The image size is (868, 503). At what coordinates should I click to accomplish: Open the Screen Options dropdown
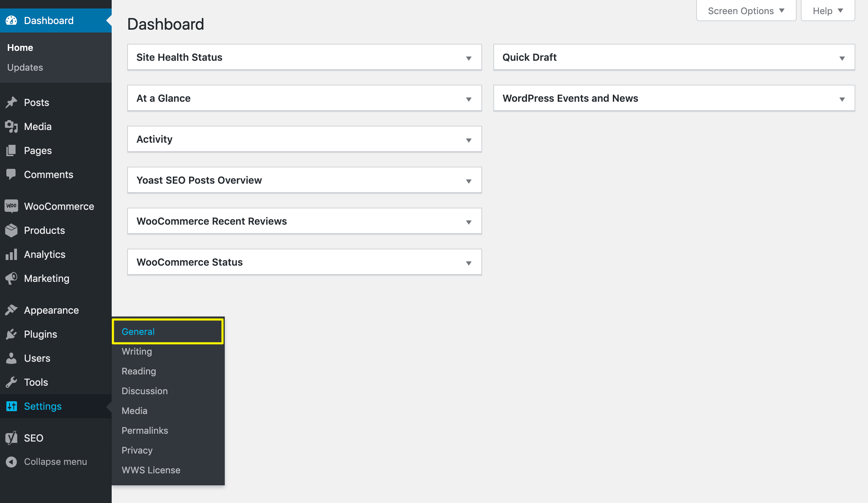[x=745, y=11]
